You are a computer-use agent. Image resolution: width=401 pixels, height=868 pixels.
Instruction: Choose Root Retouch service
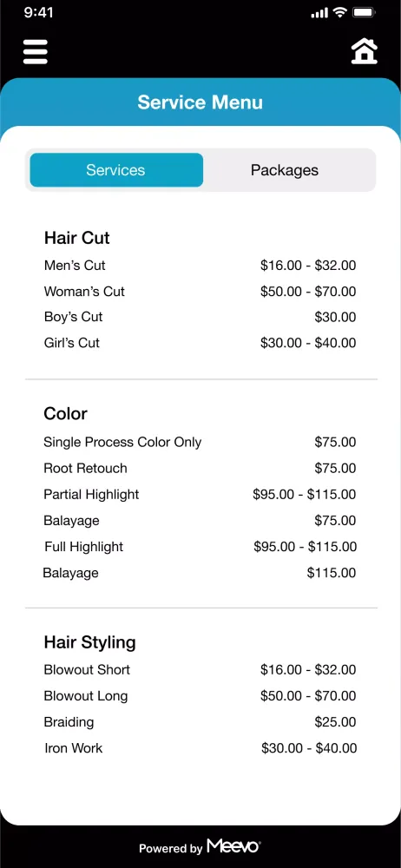200,469
